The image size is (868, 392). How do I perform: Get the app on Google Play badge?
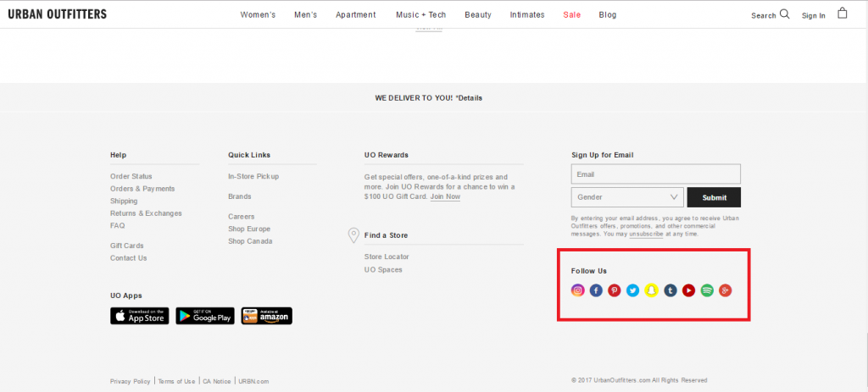tap(205, 316)
